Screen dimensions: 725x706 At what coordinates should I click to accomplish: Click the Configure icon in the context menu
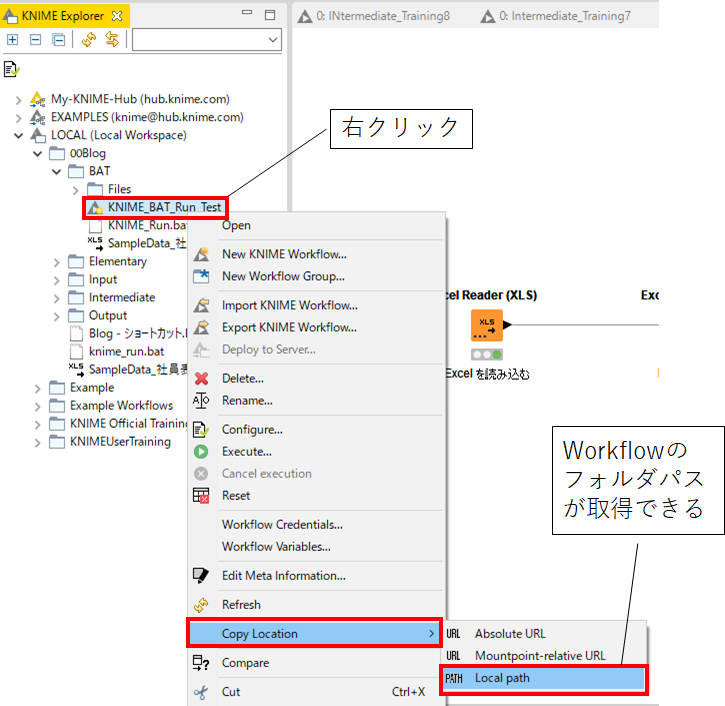(x=201, y=430)
